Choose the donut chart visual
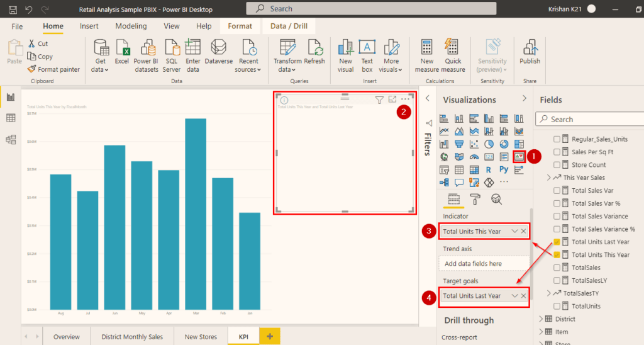The width and height of the screenshot is (644, 345). [504, 144]
